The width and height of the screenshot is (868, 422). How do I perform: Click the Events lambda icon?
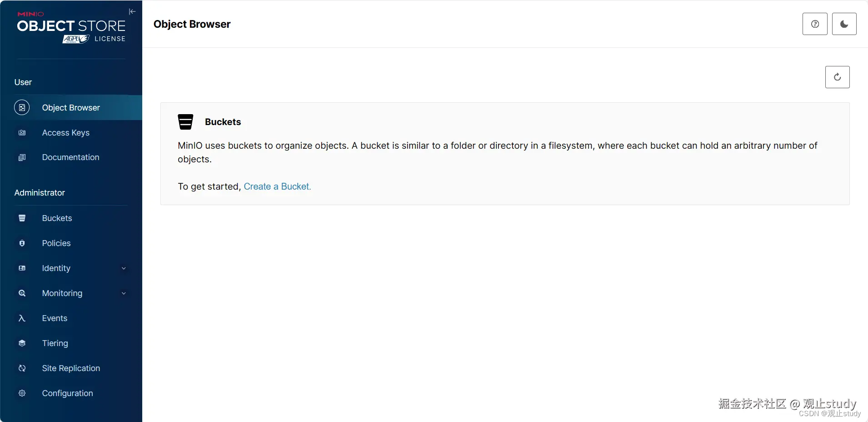pos(22,318)
